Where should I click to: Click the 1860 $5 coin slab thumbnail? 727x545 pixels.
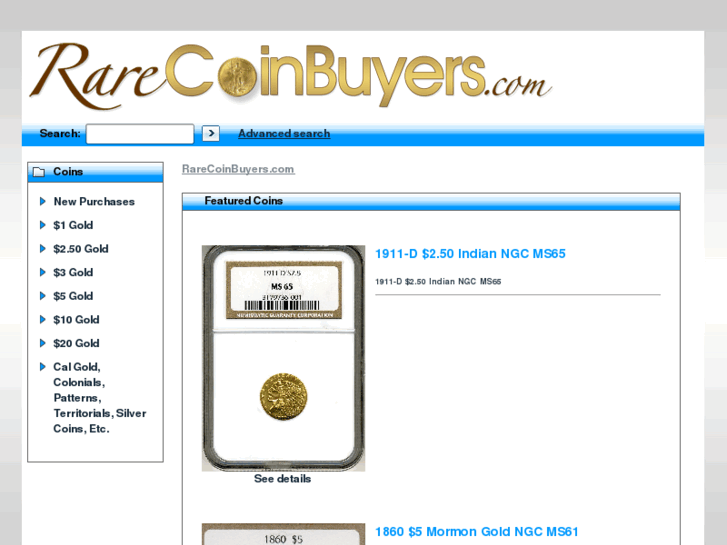(283, 534)
